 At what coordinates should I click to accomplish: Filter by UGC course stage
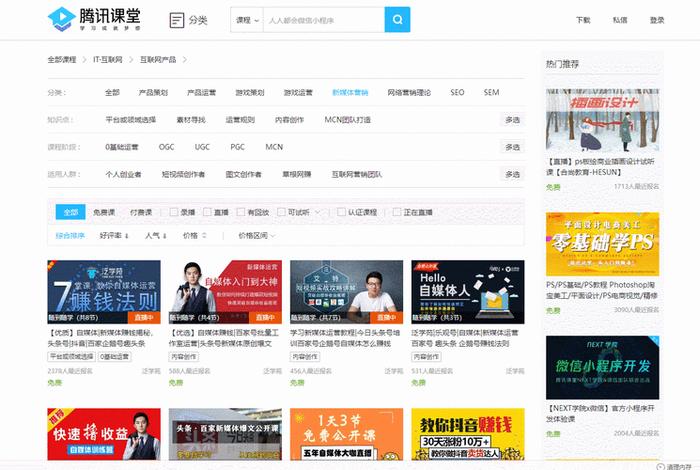pos(202,147)
